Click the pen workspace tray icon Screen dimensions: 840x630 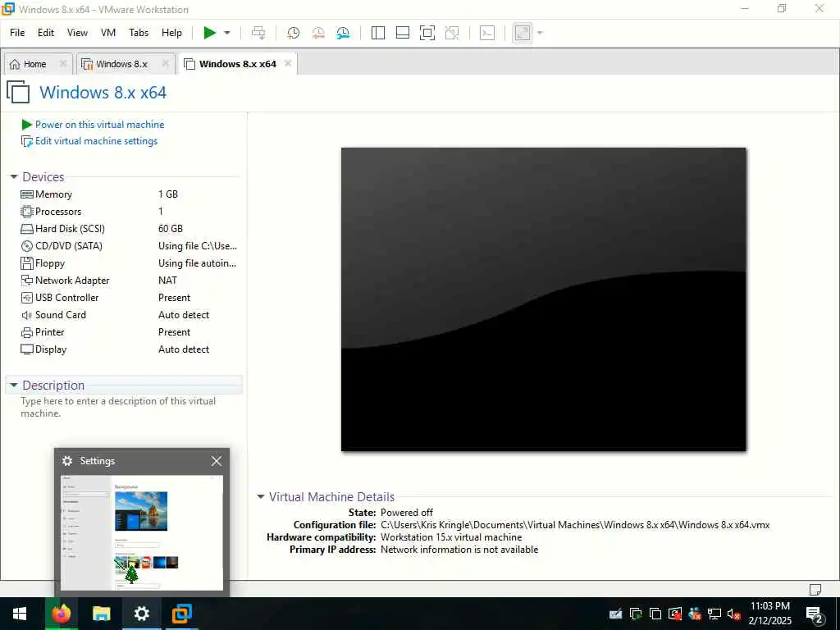[615, 614]
